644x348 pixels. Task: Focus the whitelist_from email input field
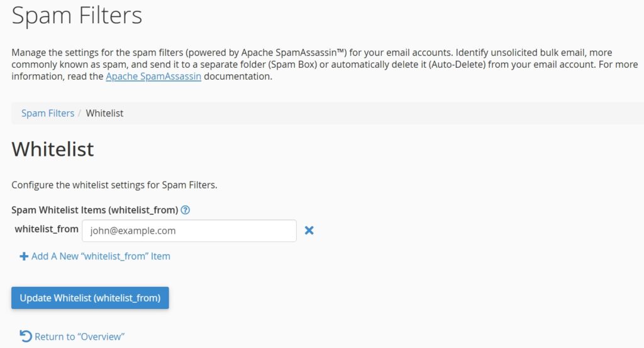(189, 231)
